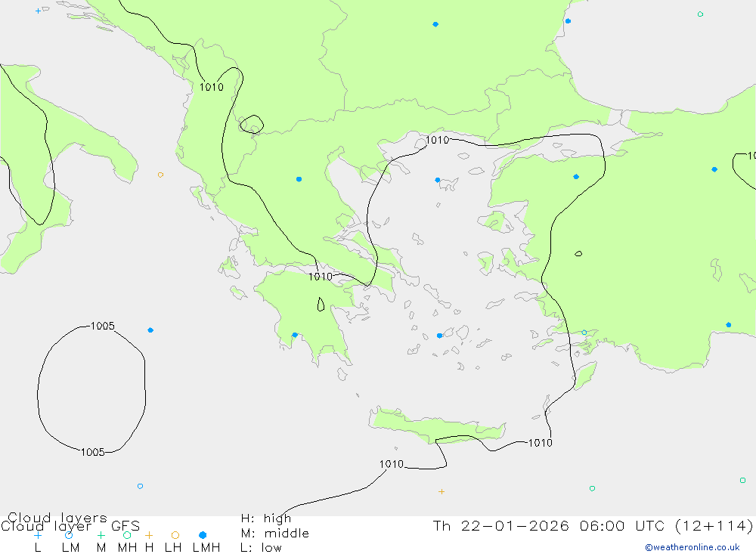Click the filled LMH dot over southern Turkey
This screenshot has width=756, height=554.
[x=729, y=324]
